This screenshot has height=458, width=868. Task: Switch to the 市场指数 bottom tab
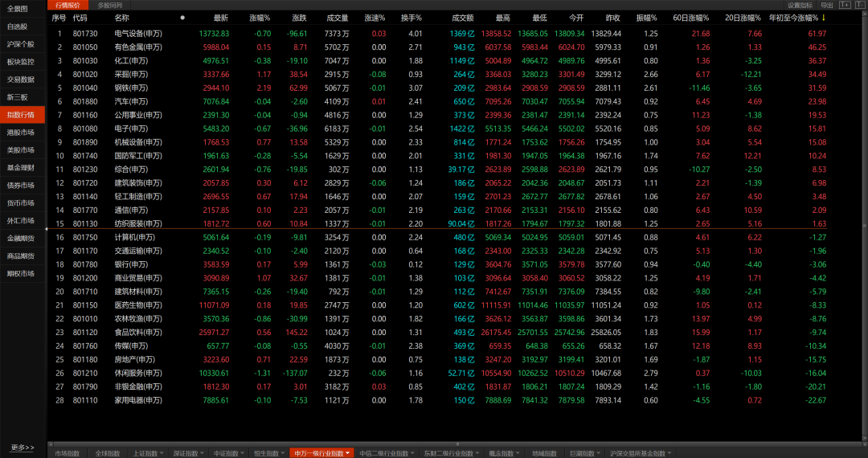click(67, 453)
